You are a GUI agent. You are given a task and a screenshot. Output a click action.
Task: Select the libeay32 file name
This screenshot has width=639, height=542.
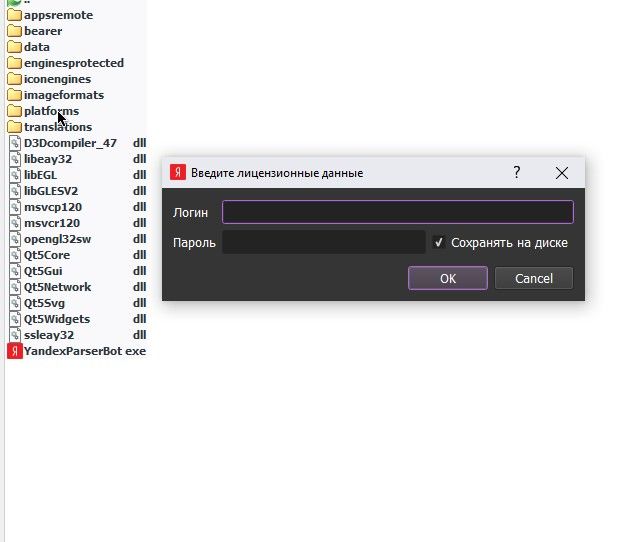[48, 159]
